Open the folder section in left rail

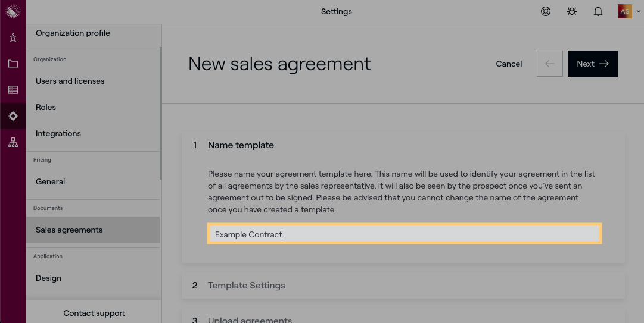click(13, 64)
